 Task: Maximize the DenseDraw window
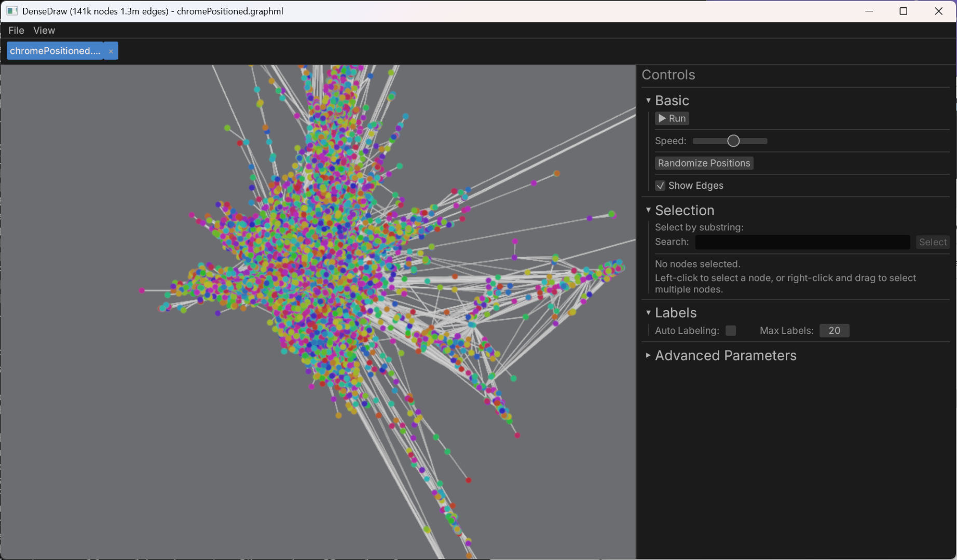pos(904,11)
